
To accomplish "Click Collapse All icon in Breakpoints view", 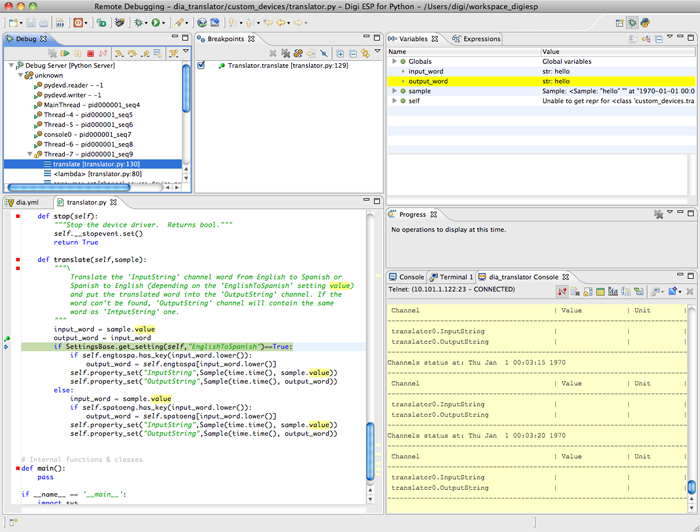I will pos(353,54).
